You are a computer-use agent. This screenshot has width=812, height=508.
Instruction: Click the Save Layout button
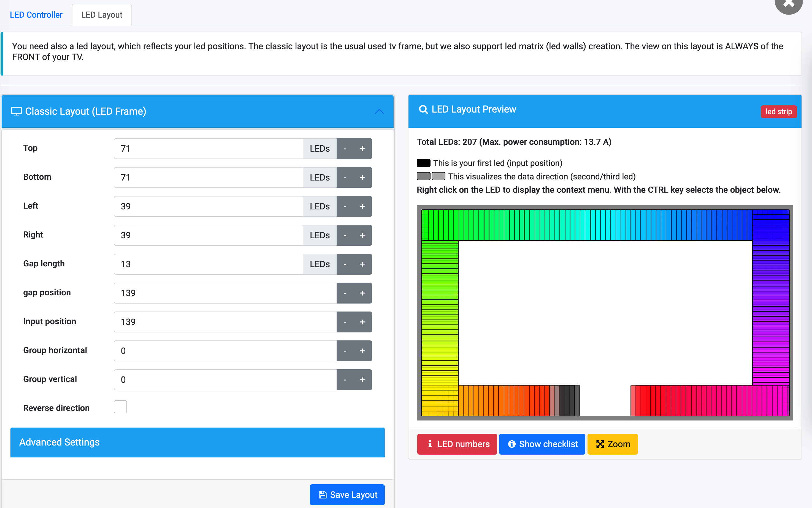tap(347, 494)
